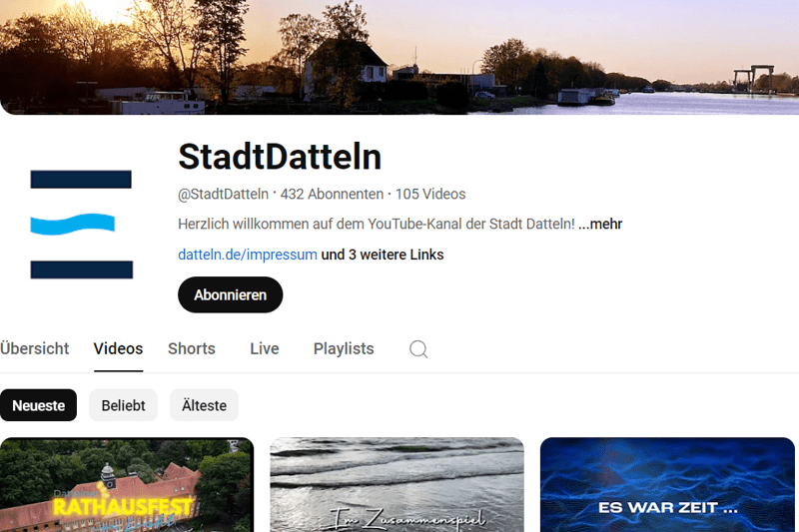Sort videos by Beliebt
This screenshot has width=799, height=532.
[123, 405]
